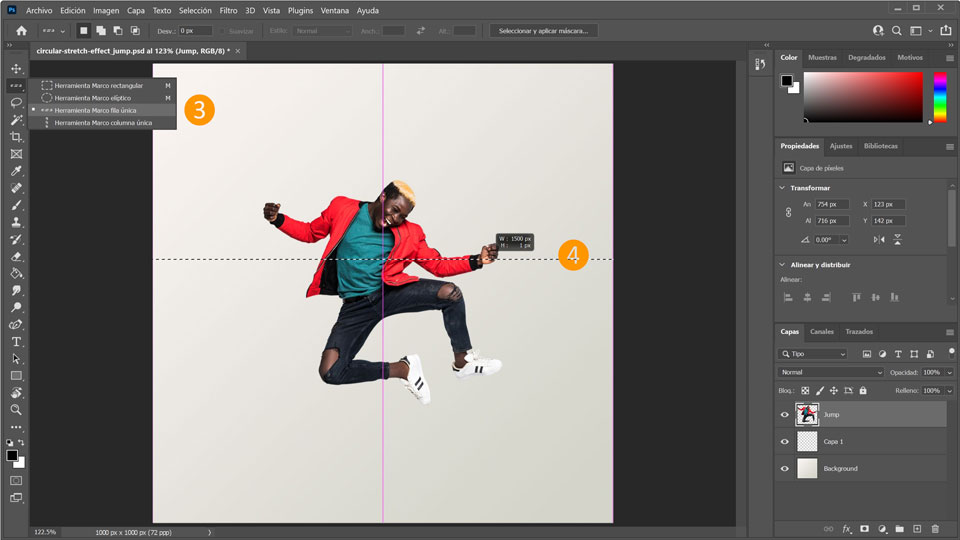Click Seleccionar y aplicar máscara button
The height and width of the screenshot is (540, 960).
(544, 31)
